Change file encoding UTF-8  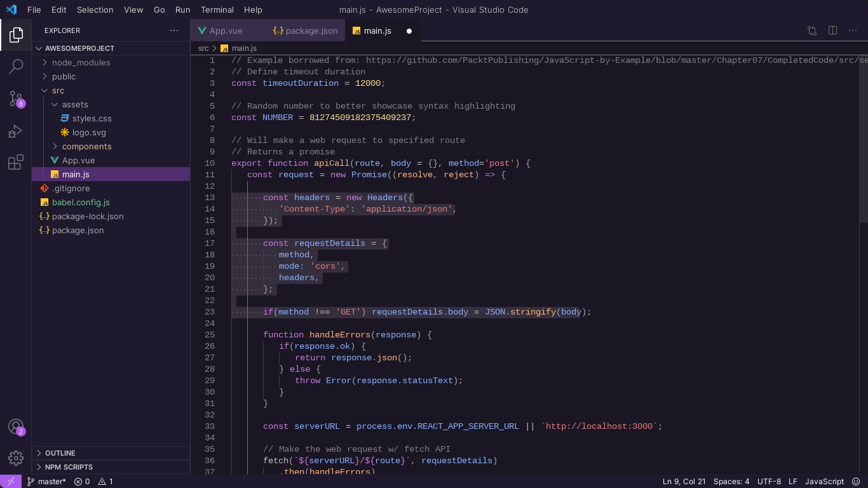click(x=769, y=482)
